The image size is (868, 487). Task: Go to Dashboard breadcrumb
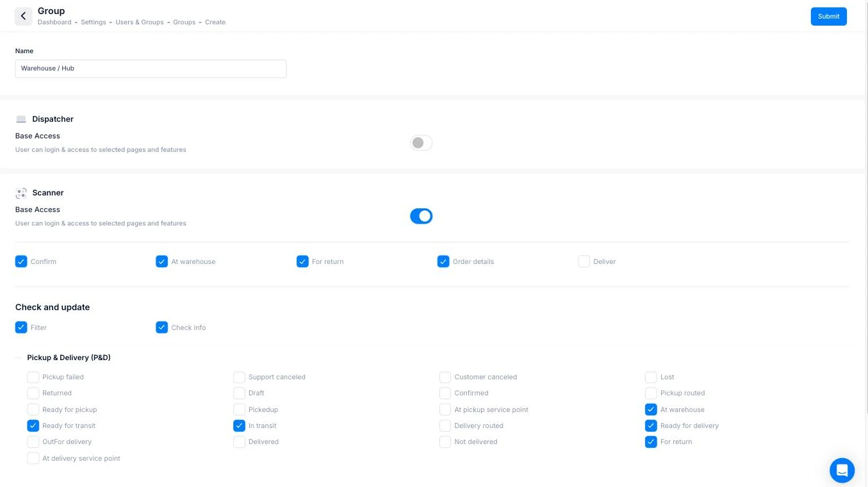54,22
